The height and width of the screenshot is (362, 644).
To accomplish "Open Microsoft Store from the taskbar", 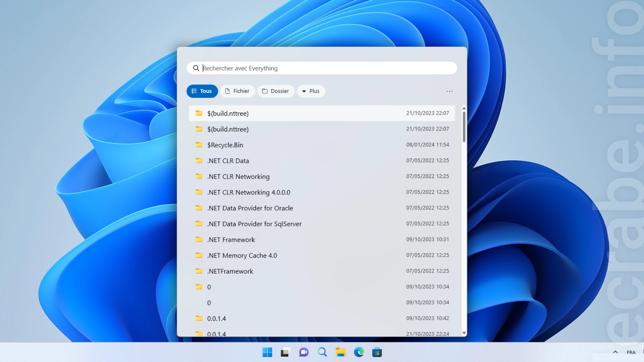I will tap(377, 352).
